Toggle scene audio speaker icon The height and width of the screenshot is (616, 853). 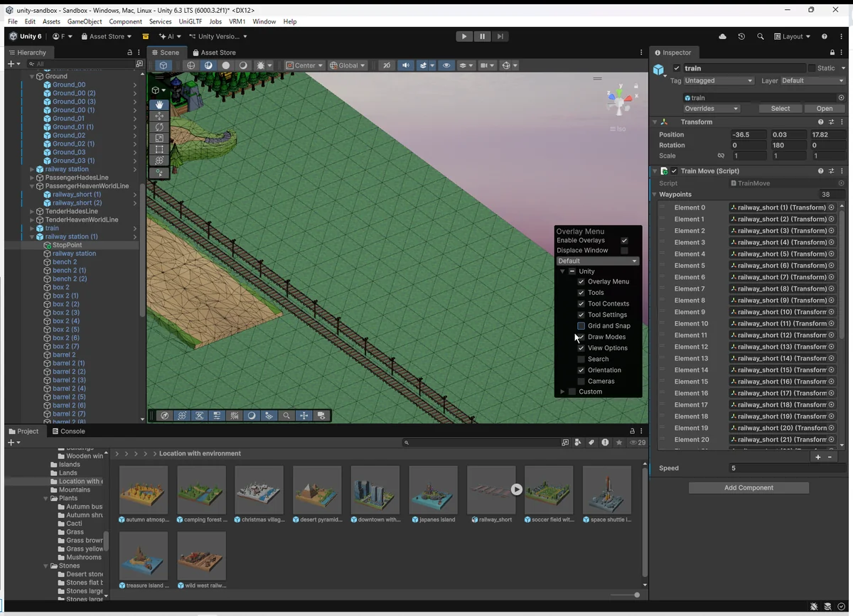[405, 65]
